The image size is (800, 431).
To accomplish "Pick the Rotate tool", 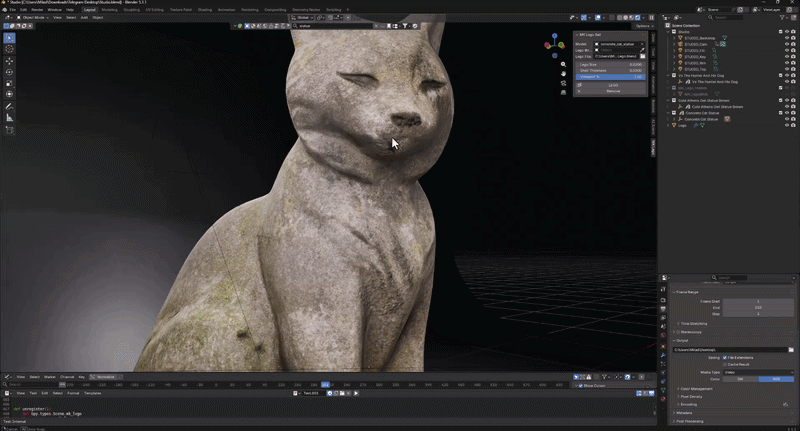I will [9, 72].
